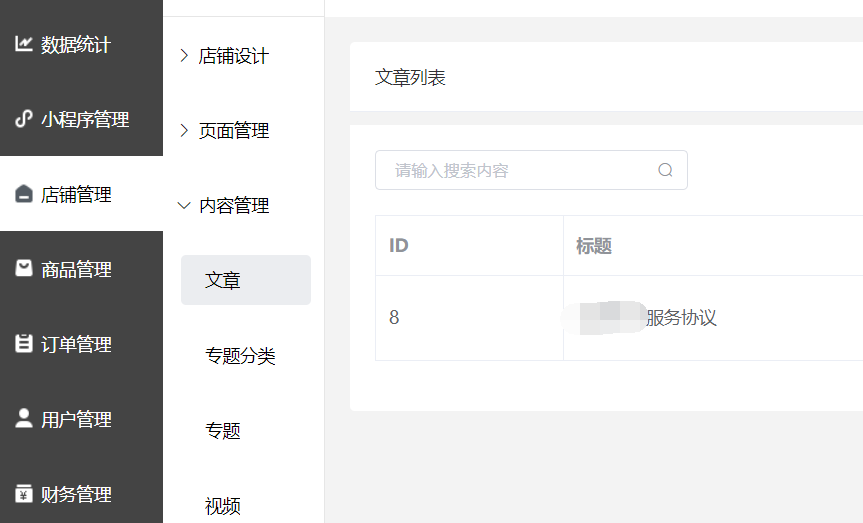Click the search magnifier icon
Viewport: 863px width, 523px height.
coord(665,170)
